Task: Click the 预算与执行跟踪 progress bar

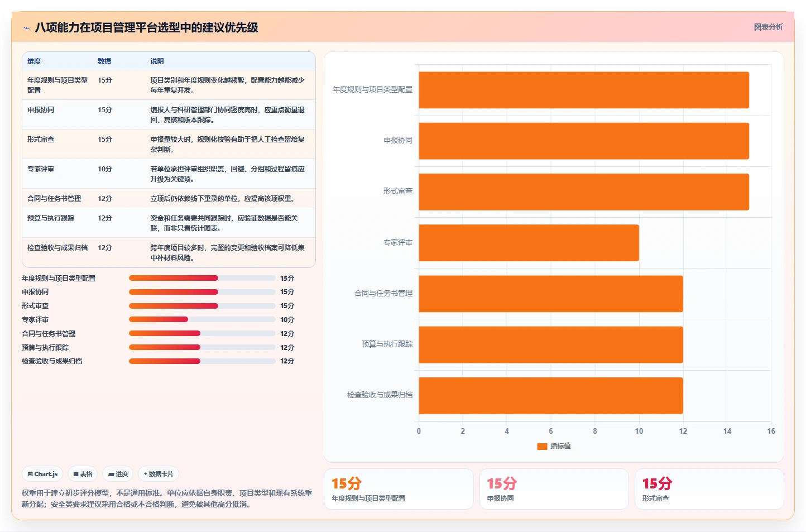Action: click(202, 347)
